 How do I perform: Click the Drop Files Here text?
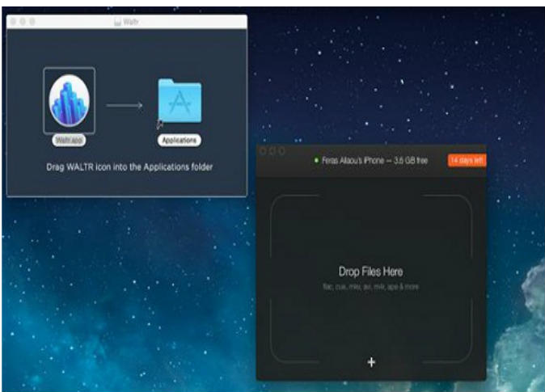pos(370,272)
